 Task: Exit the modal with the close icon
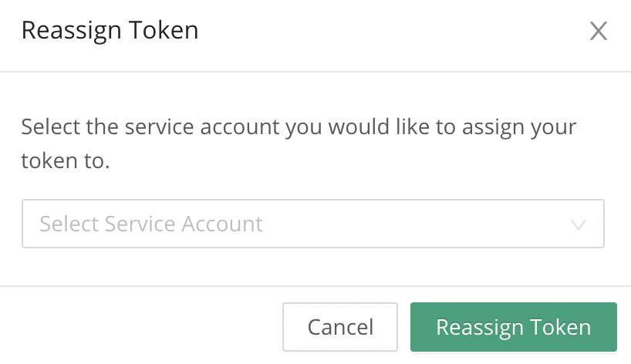point(599,31)
